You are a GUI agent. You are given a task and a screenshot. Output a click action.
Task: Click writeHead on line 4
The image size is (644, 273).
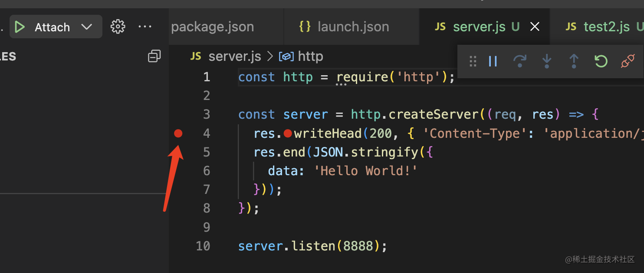[x=328, y=133]
